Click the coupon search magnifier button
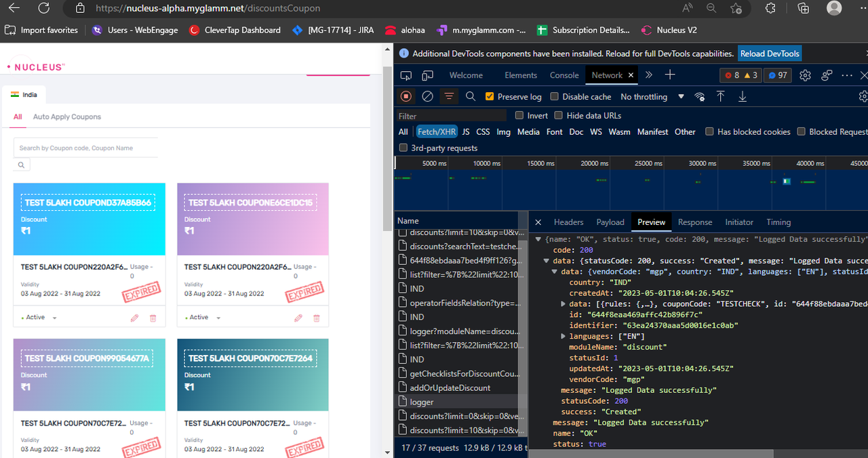 [x=22, y=165]
